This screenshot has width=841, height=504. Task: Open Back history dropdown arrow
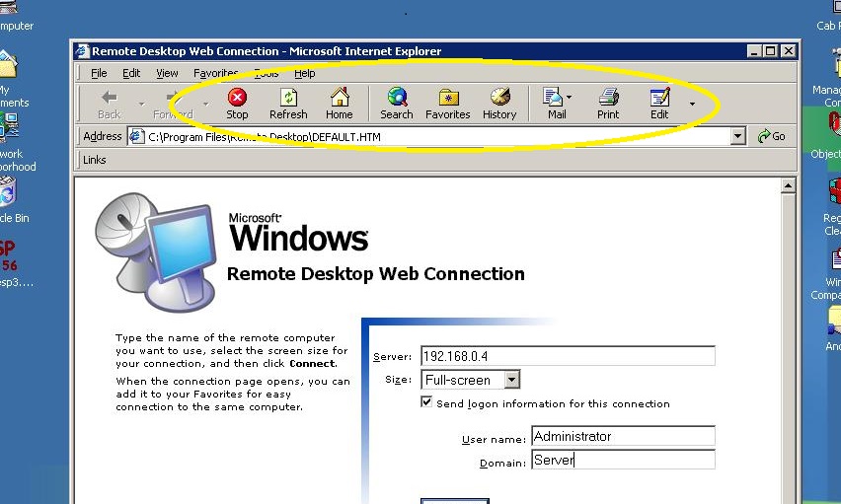(x=141, y=104)
